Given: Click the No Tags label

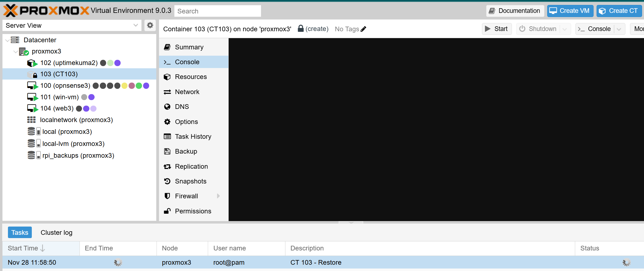Looking at the screenshot, I should (347, 29).
